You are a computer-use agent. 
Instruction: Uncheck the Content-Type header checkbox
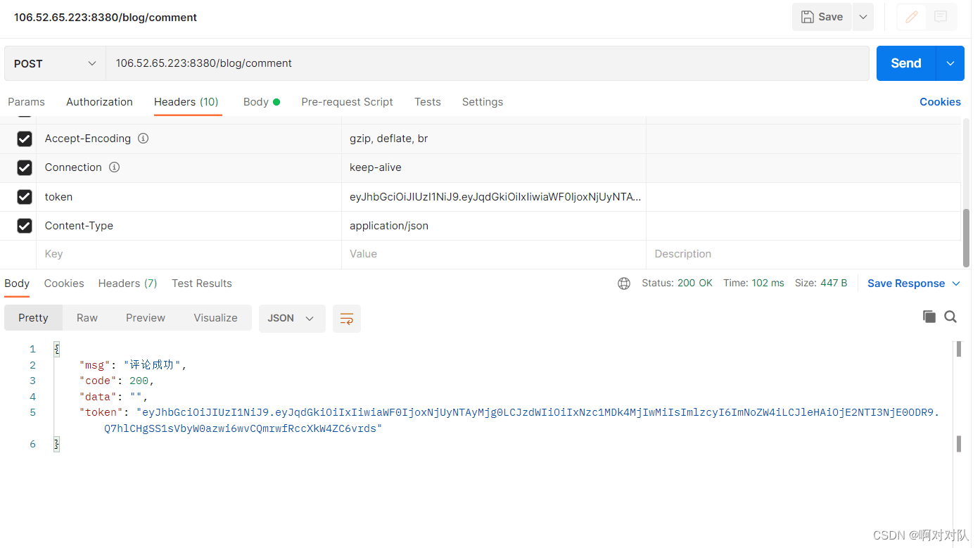[25, 226]
